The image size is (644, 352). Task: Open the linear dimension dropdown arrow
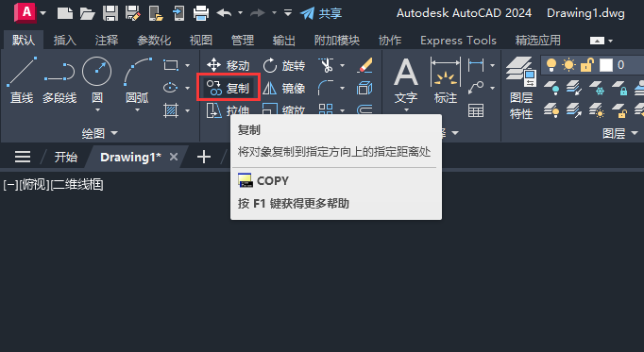tap(493, 65)
